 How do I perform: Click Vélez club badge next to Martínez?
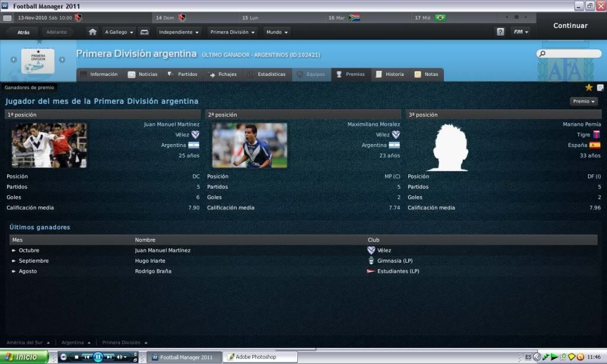(x=195, y=135)
